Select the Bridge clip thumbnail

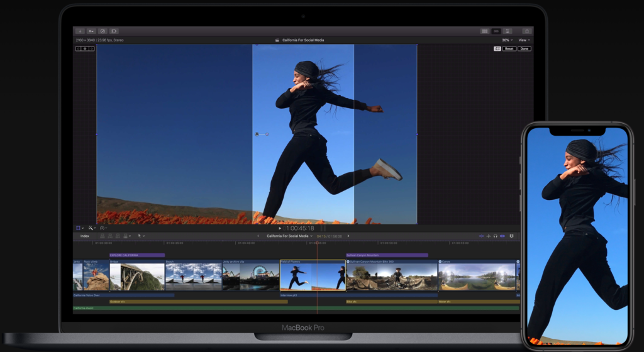(x=136, y=275)
